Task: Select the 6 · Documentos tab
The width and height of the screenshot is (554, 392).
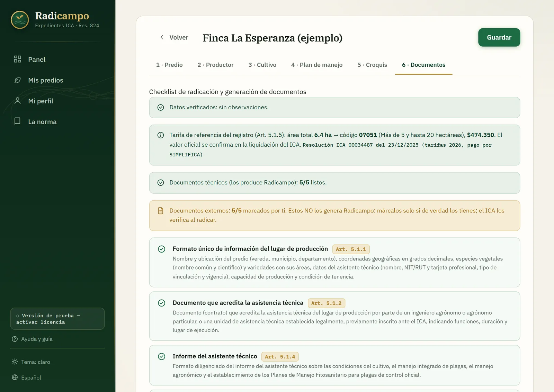Action: (x=423, y=65)
